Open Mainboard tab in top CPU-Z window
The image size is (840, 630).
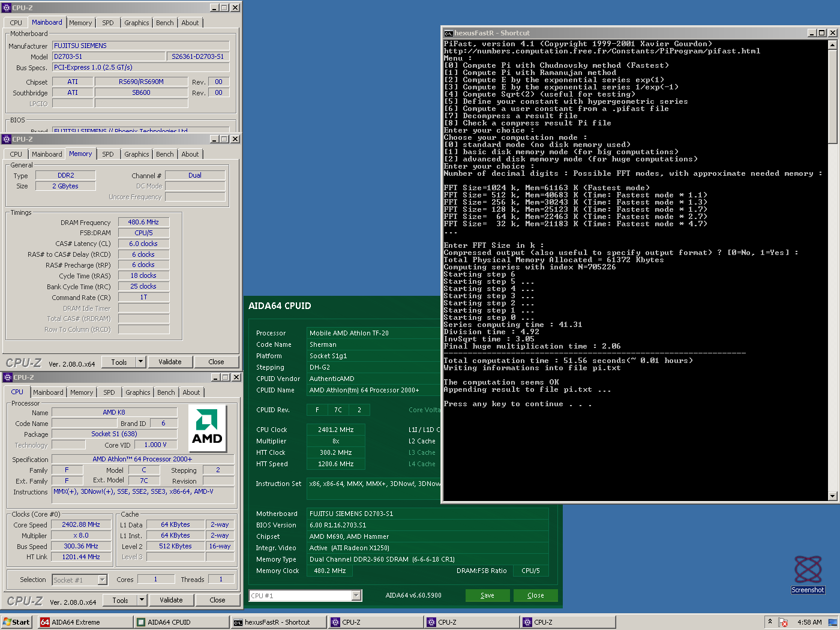47,22
